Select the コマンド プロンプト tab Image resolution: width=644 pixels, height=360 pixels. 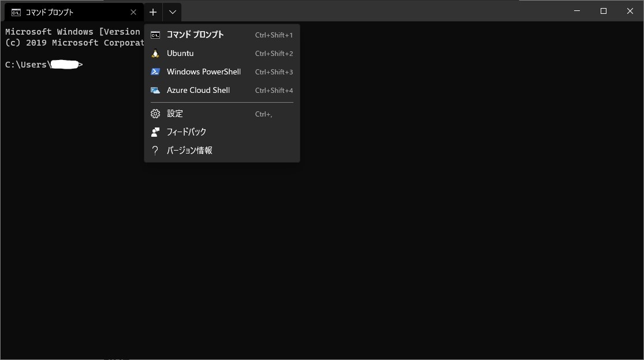click(x=74, y=12)
